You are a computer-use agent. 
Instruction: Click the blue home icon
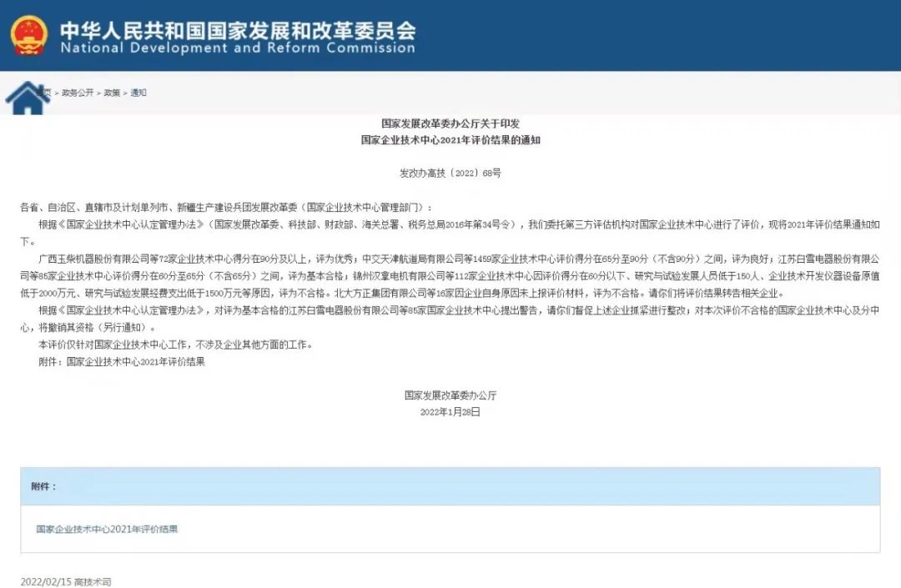28,98
